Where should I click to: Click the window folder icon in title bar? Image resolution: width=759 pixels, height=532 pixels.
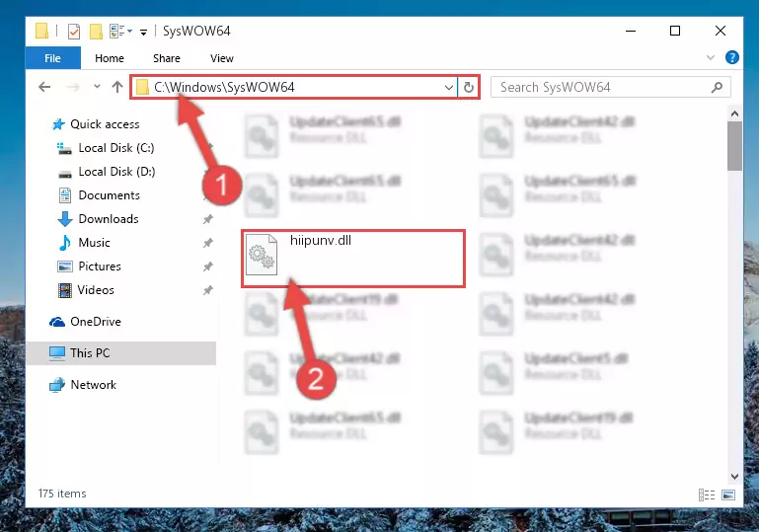point(42,31)
